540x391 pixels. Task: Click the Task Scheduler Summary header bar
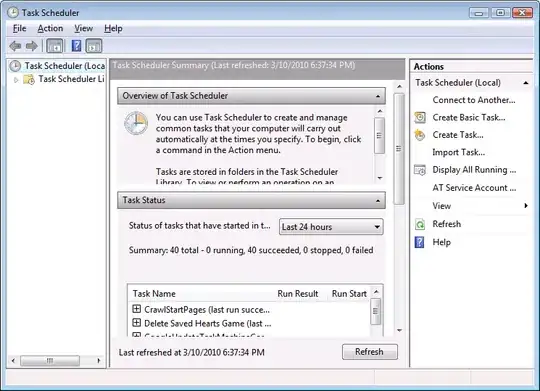pyautogui.click(x=257, y=69)
